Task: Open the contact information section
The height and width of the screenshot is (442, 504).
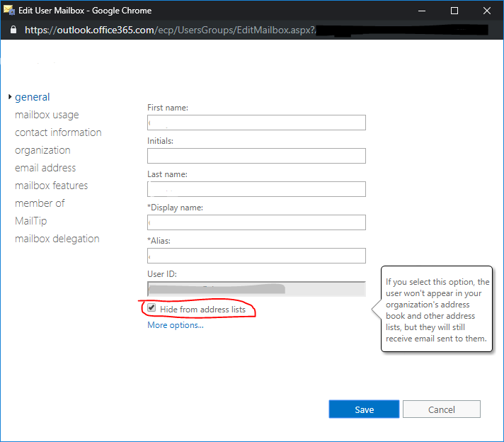Action: [x=58, y=132]
